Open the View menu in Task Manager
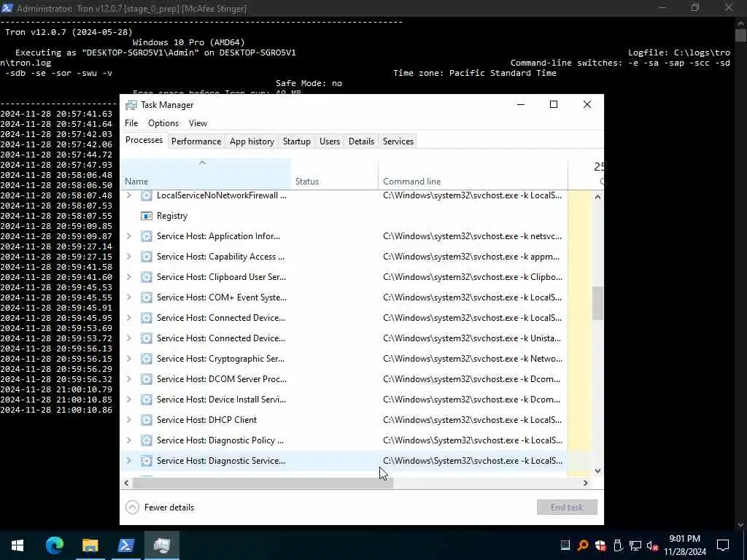This screenshot has width=747, height=560. 198,123
